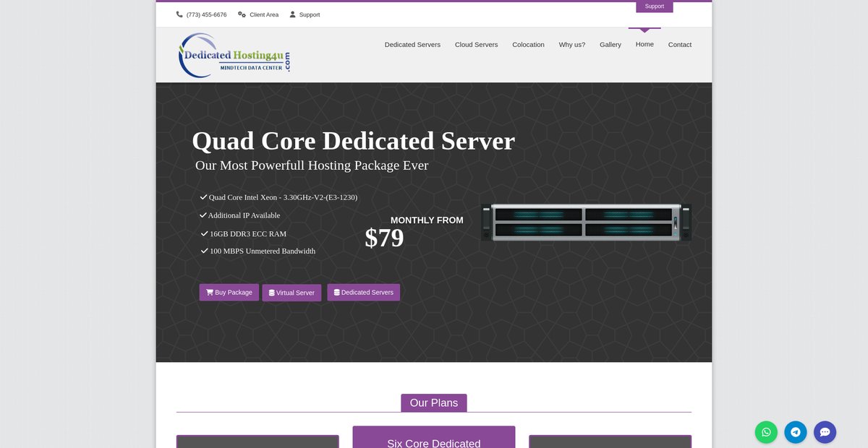Click the person icon next to Support

(292, 14)
